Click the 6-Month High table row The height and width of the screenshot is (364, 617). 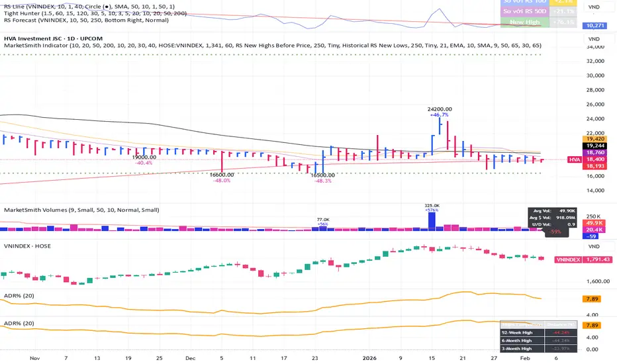pos(539,340)
